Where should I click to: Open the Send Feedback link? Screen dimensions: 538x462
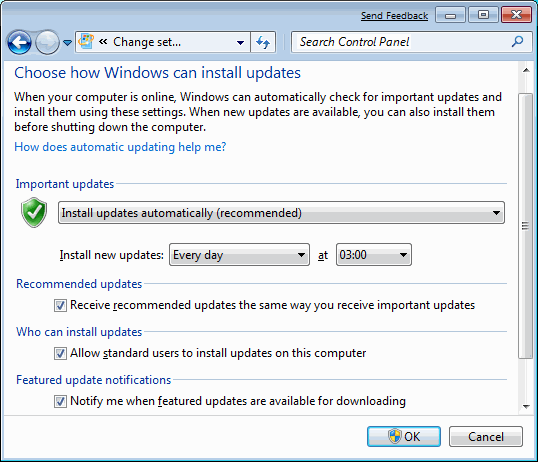point(394,16)
